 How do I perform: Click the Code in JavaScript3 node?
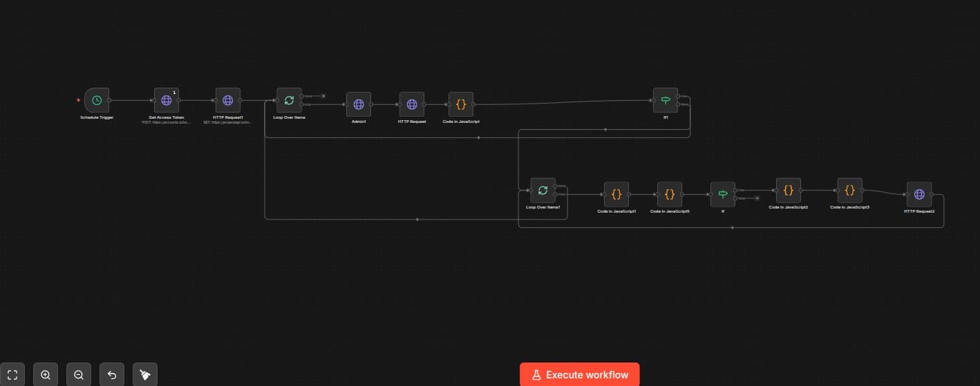(849, 191)
